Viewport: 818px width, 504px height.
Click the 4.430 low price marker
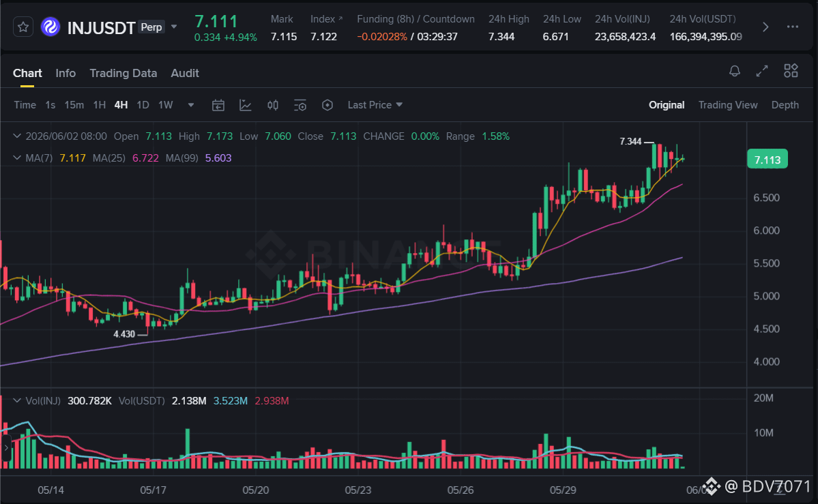click(x=124, y=334)
